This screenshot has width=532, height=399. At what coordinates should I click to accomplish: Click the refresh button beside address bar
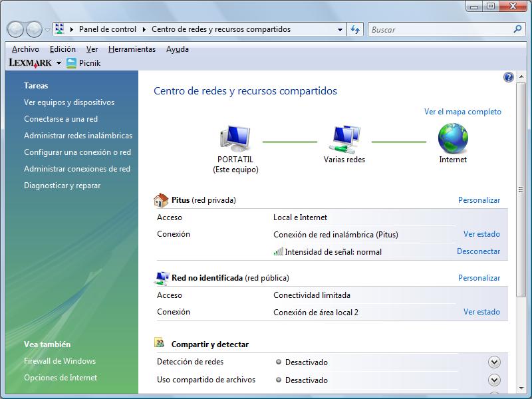355,30
